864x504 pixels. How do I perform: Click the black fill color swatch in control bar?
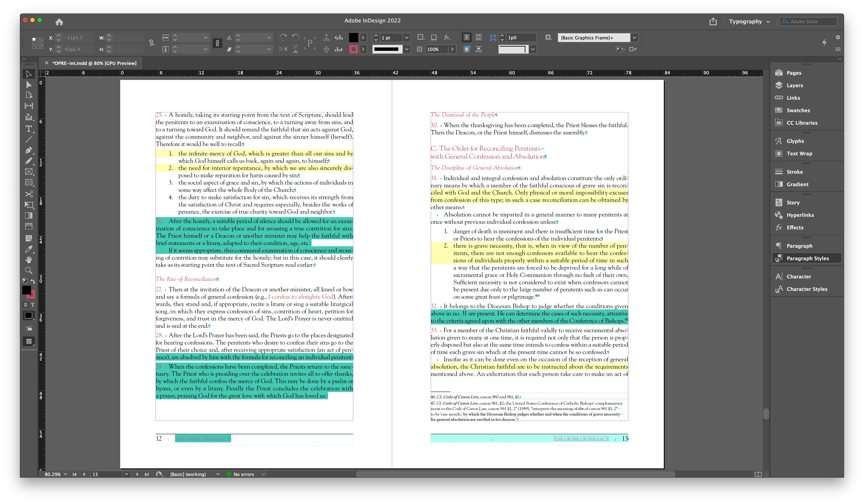coord(353,38)
